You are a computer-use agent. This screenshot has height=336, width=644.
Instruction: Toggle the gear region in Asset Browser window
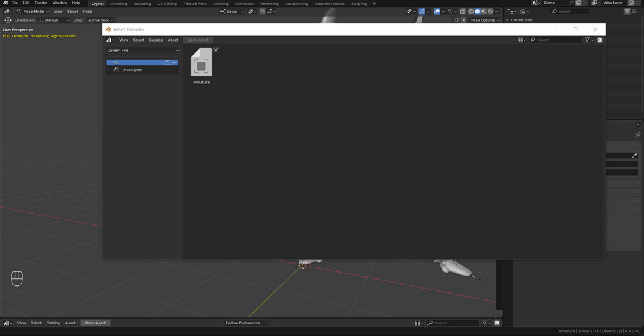tap(600, 40)
